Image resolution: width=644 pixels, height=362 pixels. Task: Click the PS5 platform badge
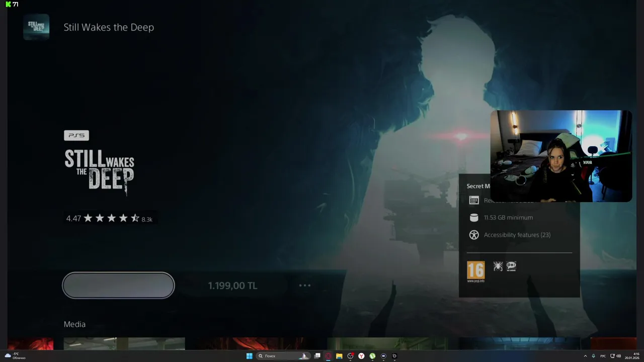point(76,135)
